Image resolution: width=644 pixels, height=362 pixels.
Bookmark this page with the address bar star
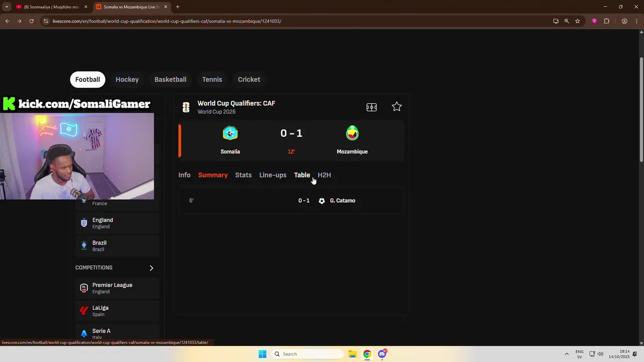click(x=578, y=21)
